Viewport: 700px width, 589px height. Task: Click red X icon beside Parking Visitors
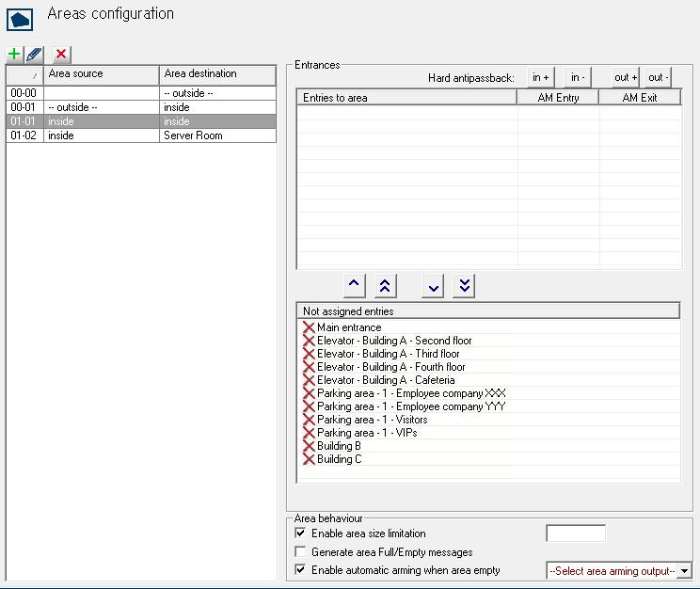(x=309, y=420)
